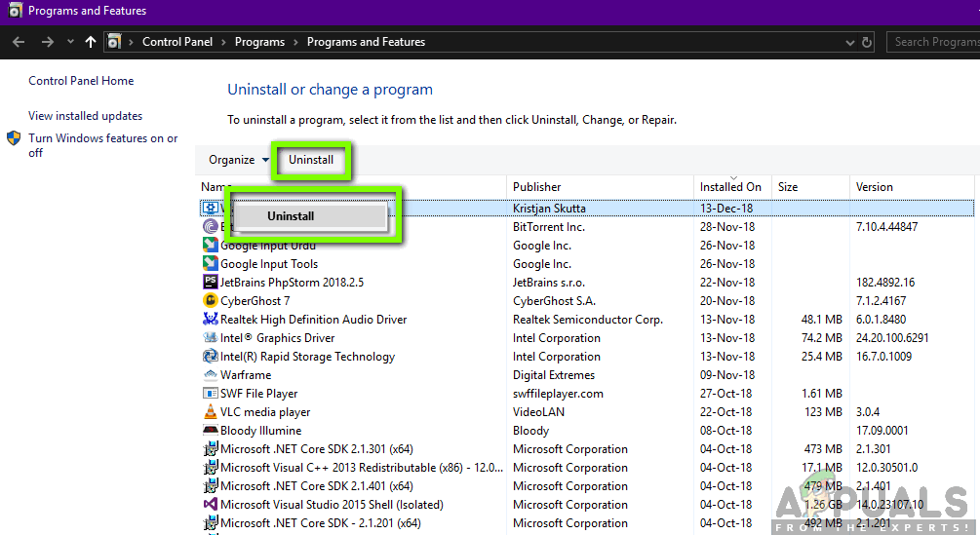Screen dimensions: 980x535
Task: Open the recent locations dropdown arrow
Action: point(70,42)
